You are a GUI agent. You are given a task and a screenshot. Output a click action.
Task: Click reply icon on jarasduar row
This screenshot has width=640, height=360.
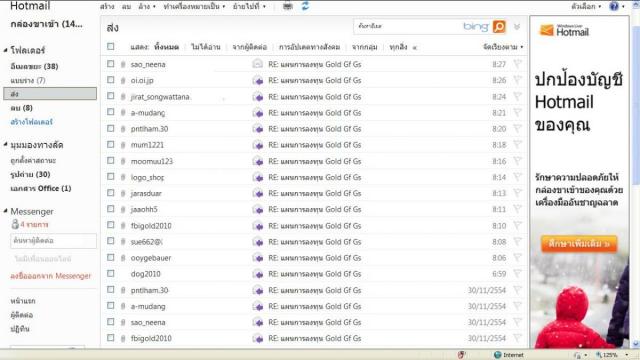pos(258,193)
